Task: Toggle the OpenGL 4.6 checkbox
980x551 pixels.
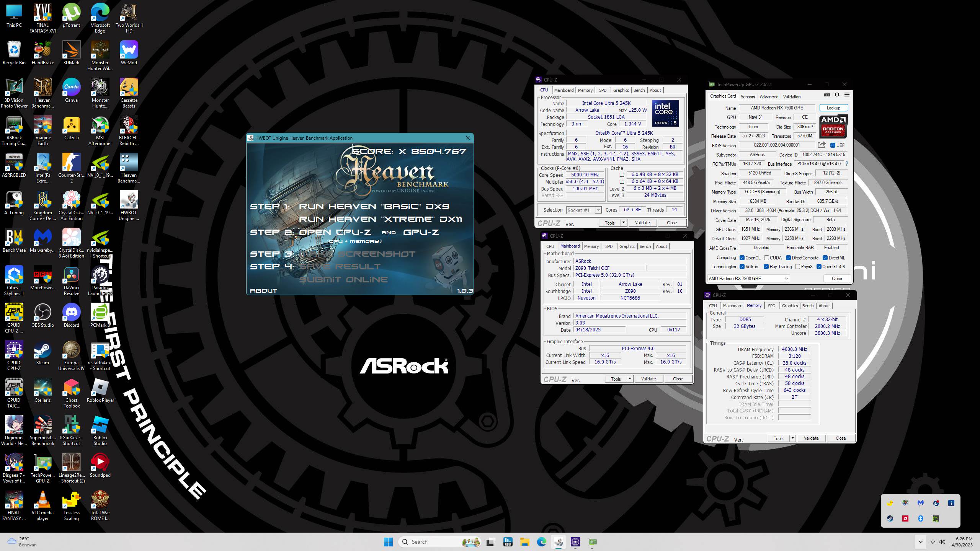Action: pos(819,267)
